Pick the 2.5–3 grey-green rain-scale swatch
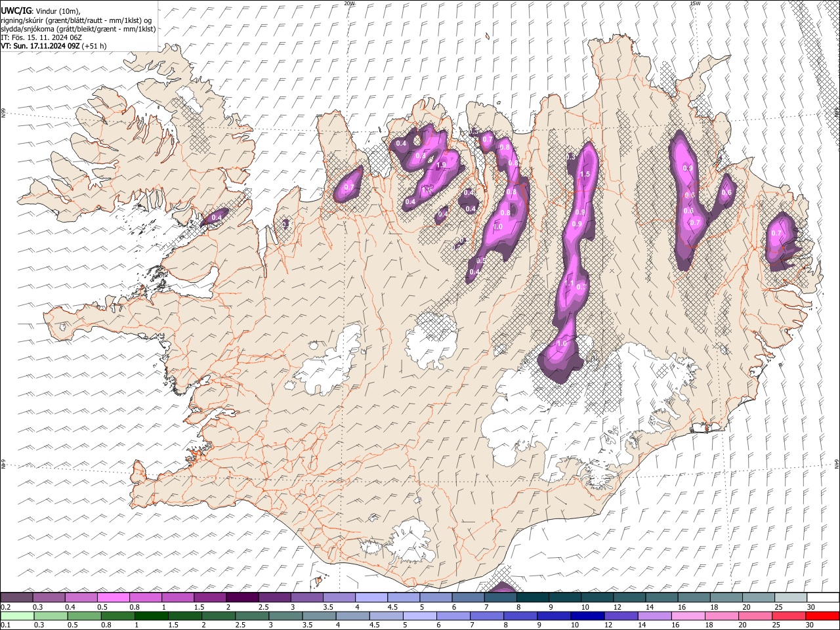Screen dimensions: 840x630 click(x=252, y=616)
